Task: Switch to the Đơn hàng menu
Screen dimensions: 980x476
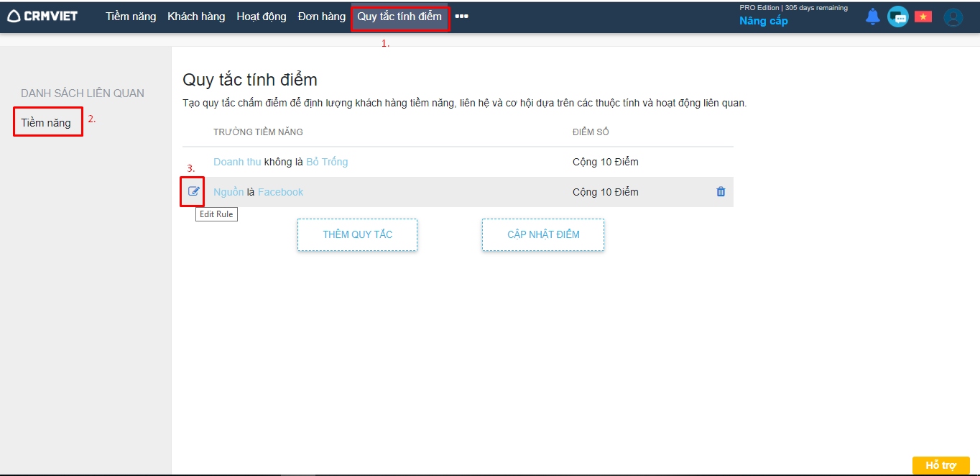Action: 322,17
